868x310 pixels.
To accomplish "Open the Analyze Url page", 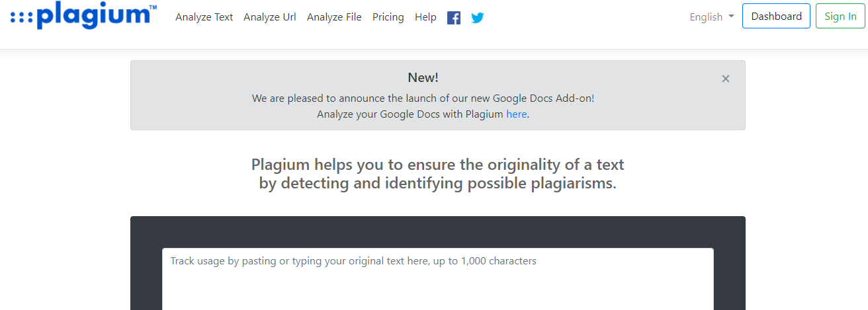I will 270,17.
